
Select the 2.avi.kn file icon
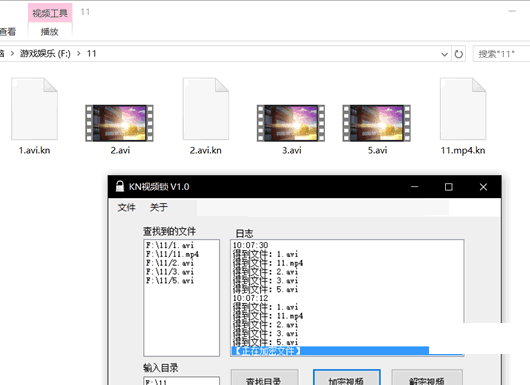[206, 109]
